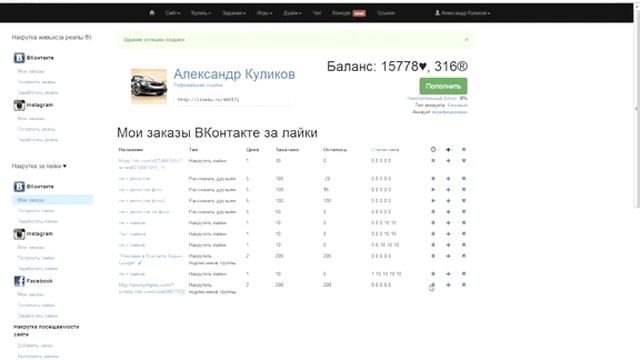Add to the last order in the table
Screen dimensions: 640x360
point(448,285)
